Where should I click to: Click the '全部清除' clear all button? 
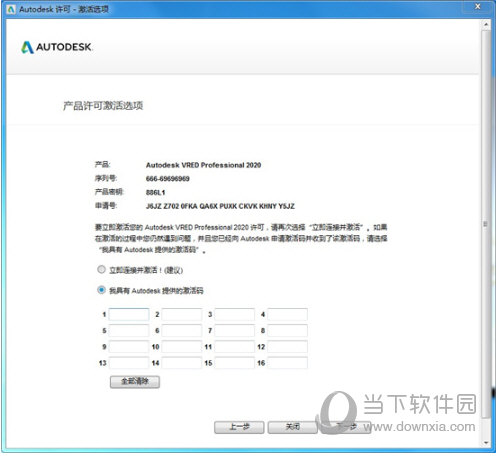click(x=135, y=382)
